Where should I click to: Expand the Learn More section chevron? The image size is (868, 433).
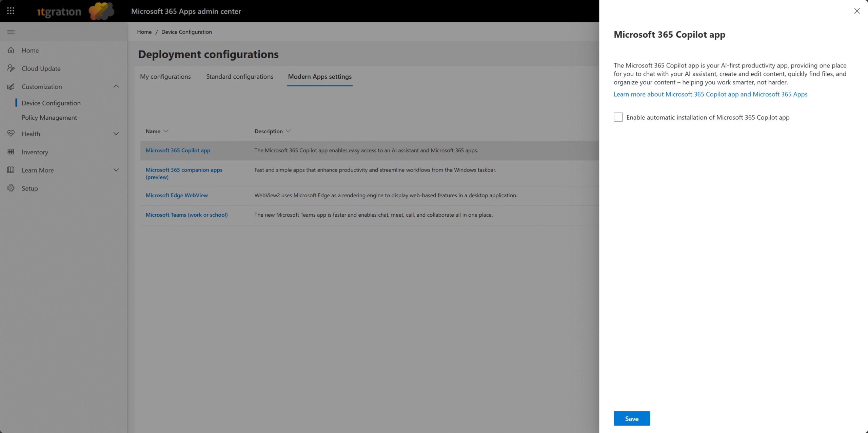point(116,170)
